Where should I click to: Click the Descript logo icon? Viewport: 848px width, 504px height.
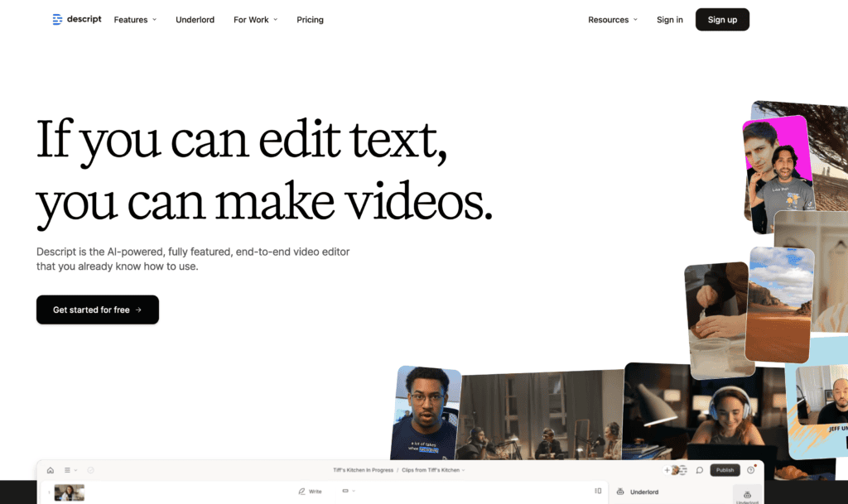[57, 20]
